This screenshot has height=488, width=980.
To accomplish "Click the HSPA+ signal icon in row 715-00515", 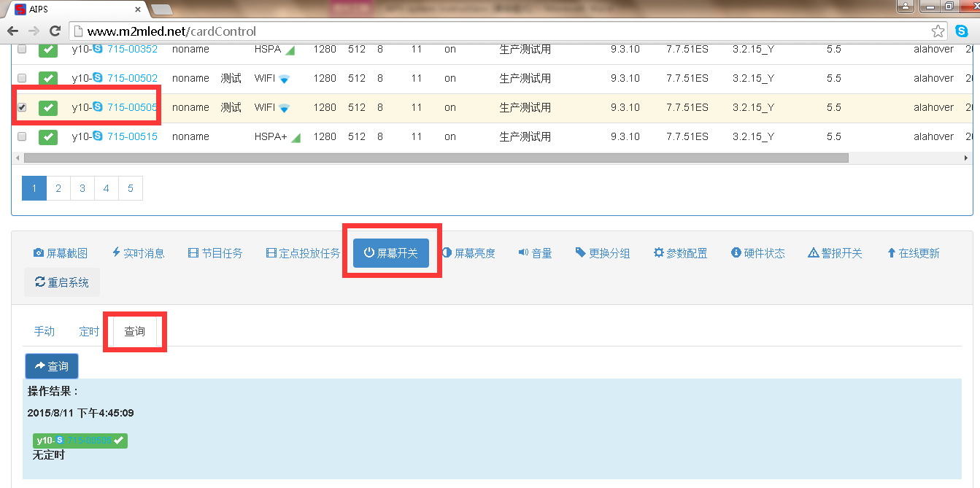I will pyautogui.click(x=296, y=137).
